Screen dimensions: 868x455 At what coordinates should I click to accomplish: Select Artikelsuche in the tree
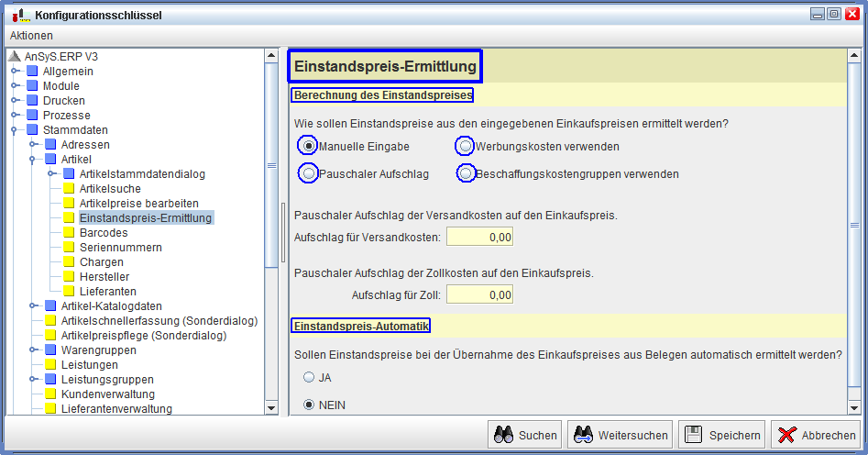pos(110,189)
